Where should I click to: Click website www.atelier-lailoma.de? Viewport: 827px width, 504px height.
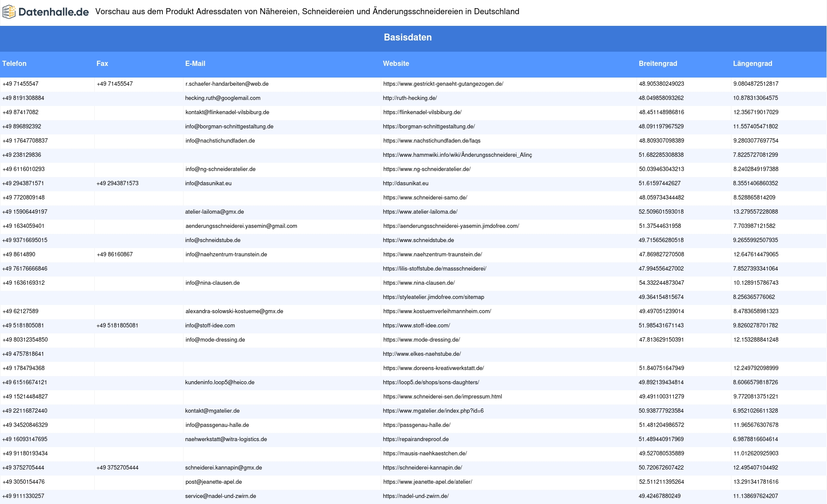click(420, 212)
